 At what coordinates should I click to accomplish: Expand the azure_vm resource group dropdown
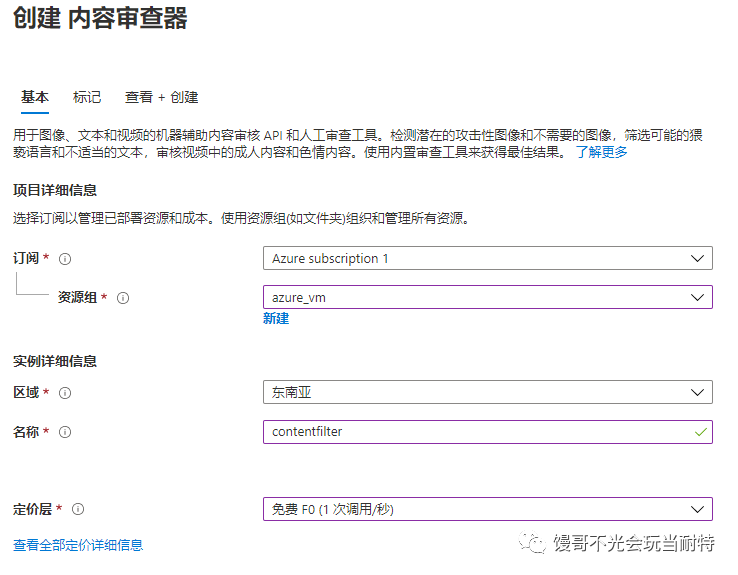pyautogui.click(x=488, y=297)
